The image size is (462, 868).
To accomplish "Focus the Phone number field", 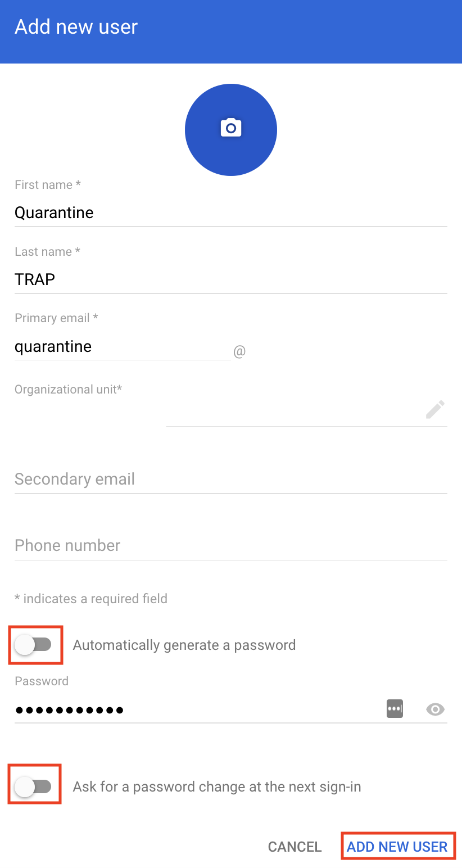I will (x=230, y=545).
